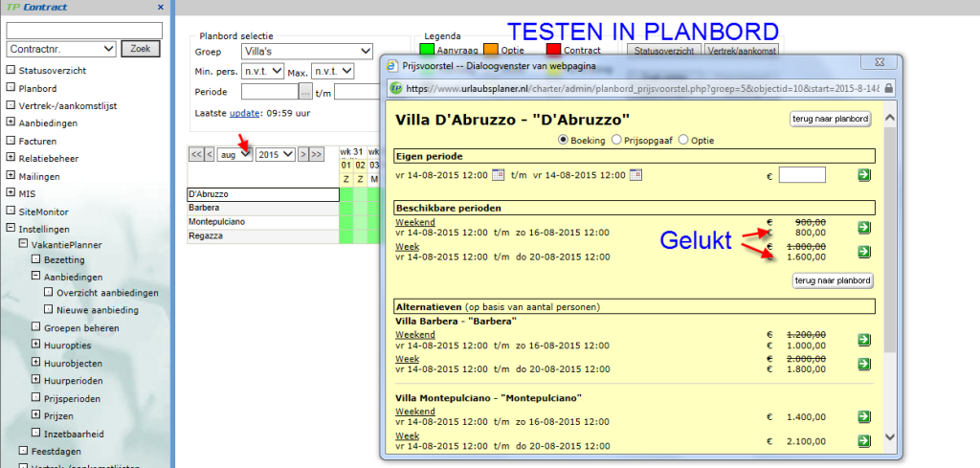Open Statusoverzicht in the left sidebar
This screenshot has height=468, width=980.
[x=53, y=70]
